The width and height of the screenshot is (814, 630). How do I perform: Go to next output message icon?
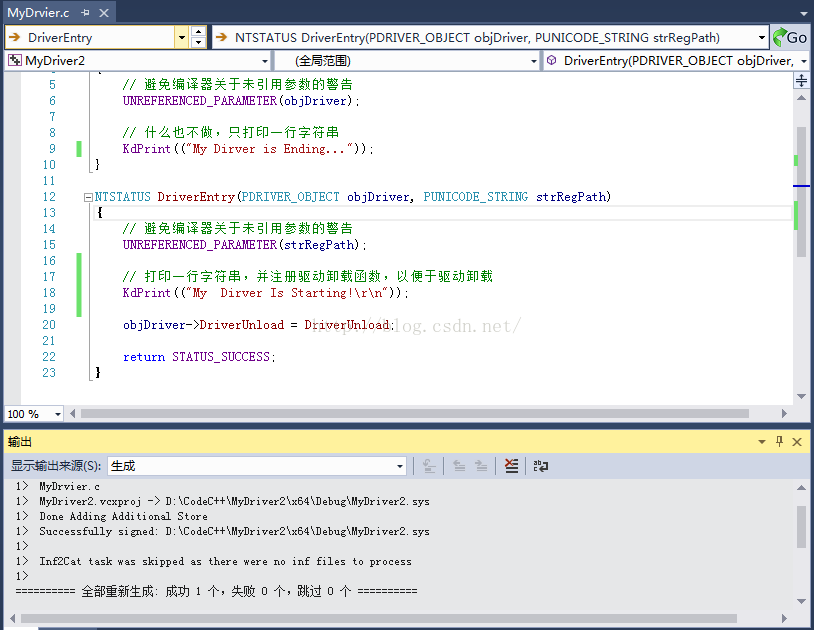[481, 466]
